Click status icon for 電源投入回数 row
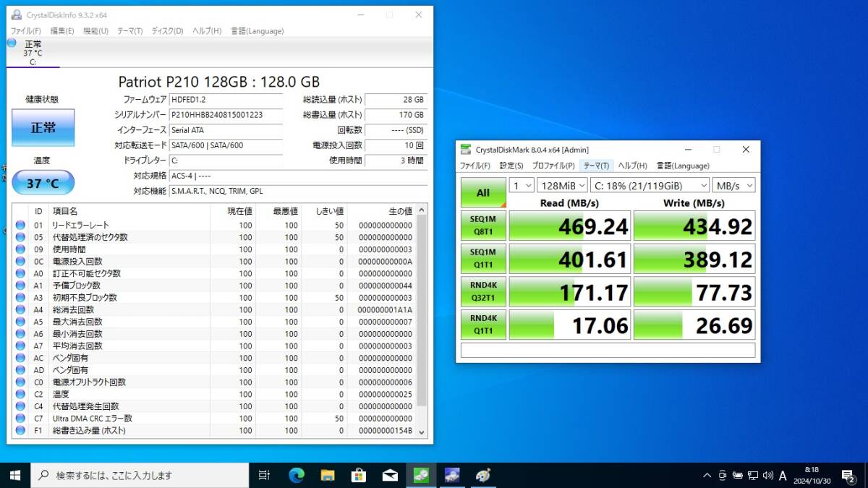This screenshot has width=868, height=488. point(20,262)
